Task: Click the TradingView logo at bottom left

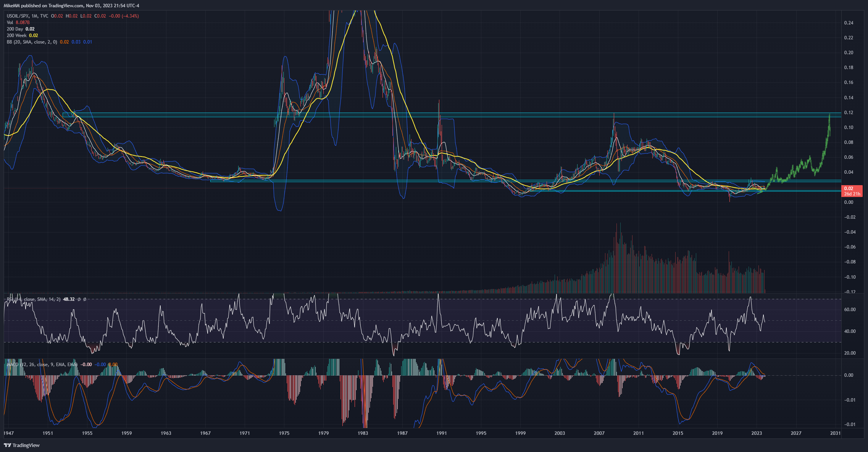Action: tap(22, 445)
